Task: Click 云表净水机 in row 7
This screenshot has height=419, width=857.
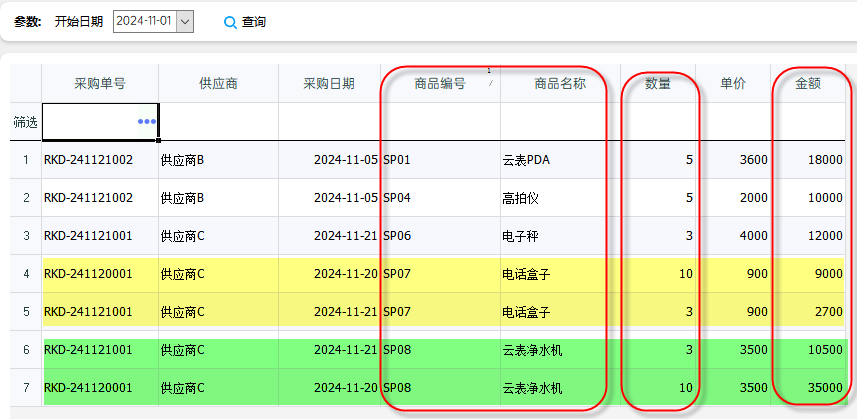Action: coord(532,388)
